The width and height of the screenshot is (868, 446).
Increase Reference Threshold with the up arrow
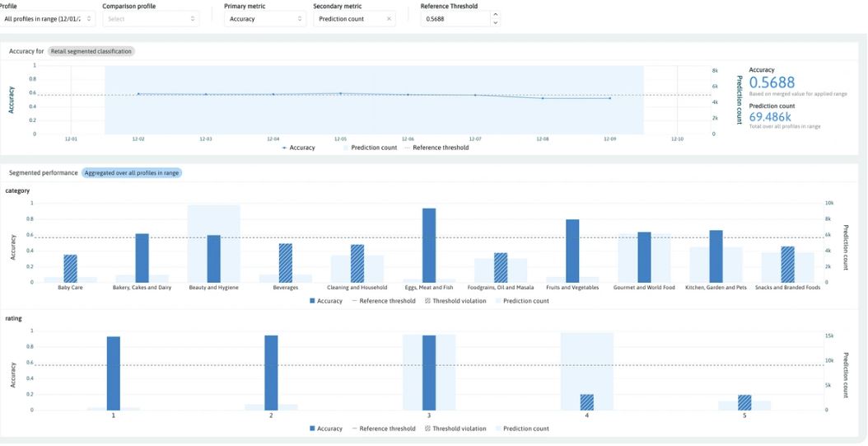(x=494, y=14)
